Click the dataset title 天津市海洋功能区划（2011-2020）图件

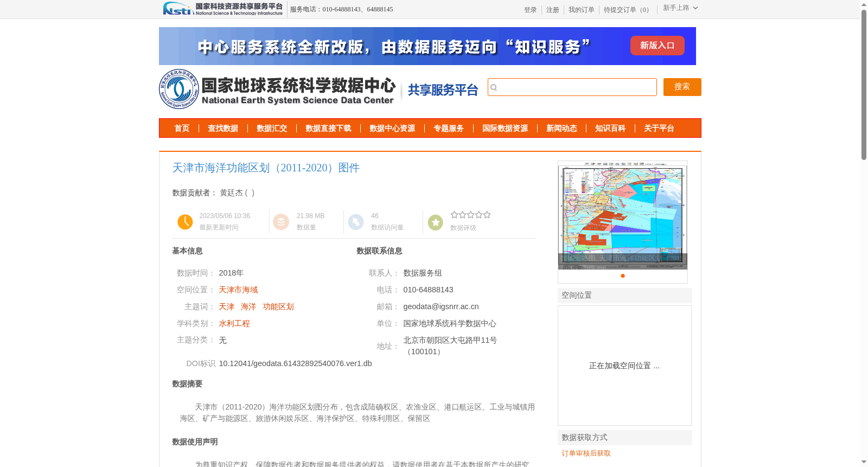(266, 168)
